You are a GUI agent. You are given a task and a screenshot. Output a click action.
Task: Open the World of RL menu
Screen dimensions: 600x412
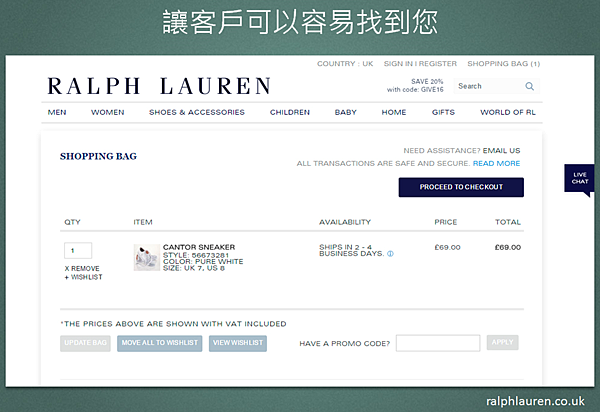pos(508,112)
